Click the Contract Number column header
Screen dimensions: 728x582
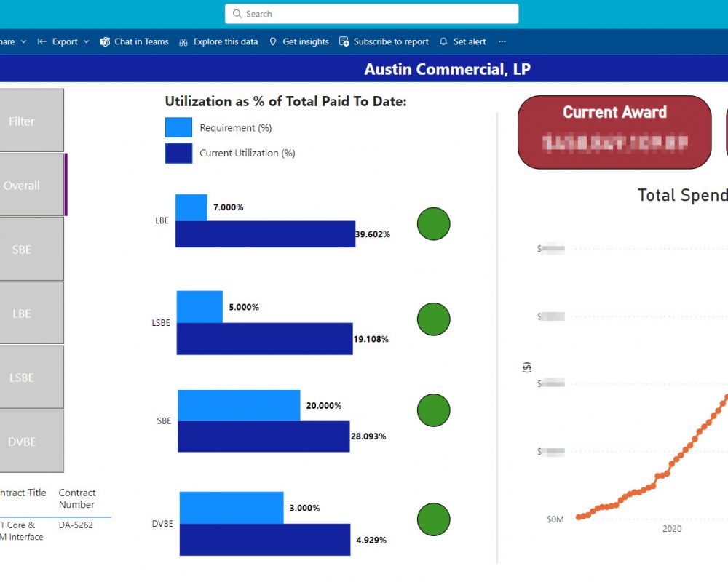[x=76, y=498]
